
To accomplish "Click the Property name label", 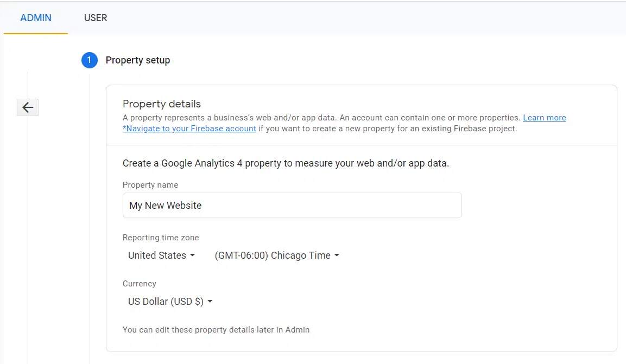I will (150, 184).
